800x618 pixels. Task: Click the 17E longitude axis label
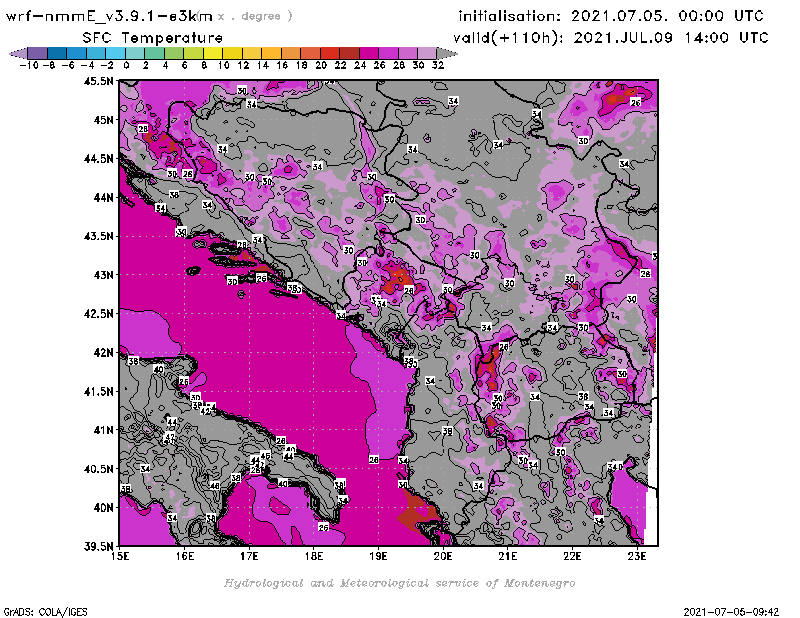249,556
